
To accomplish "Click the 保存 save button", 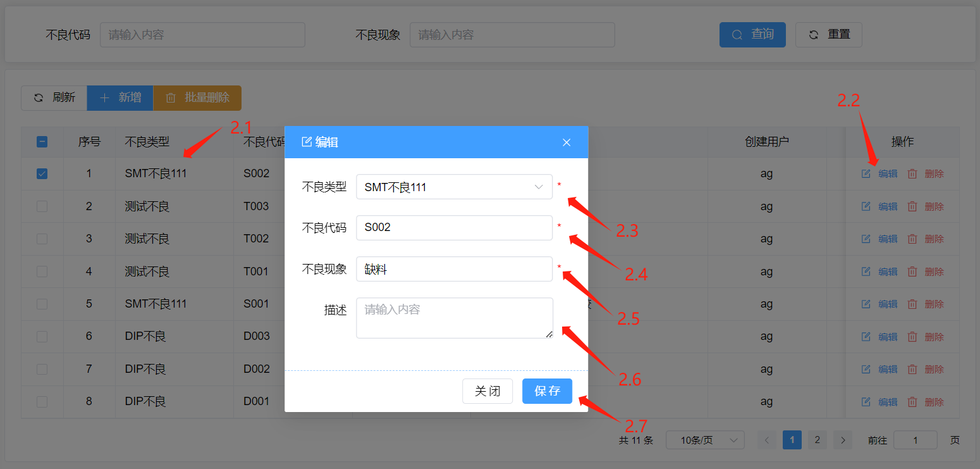I will (x=547, y=391).
